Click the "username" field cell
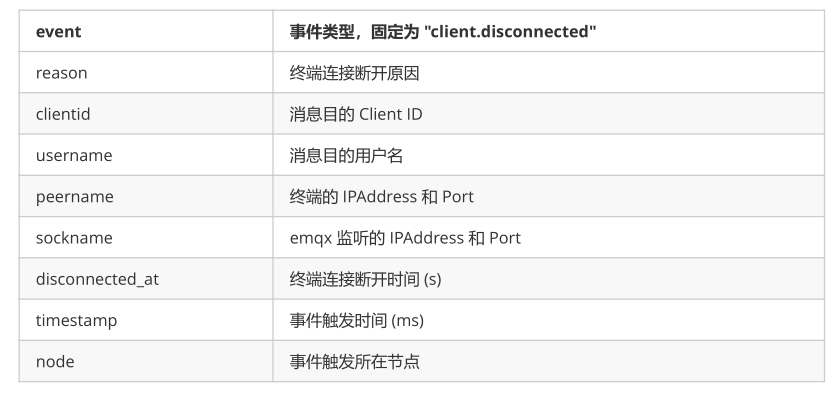The height and width of the screenshot is (394, 831). click(146, 155)
